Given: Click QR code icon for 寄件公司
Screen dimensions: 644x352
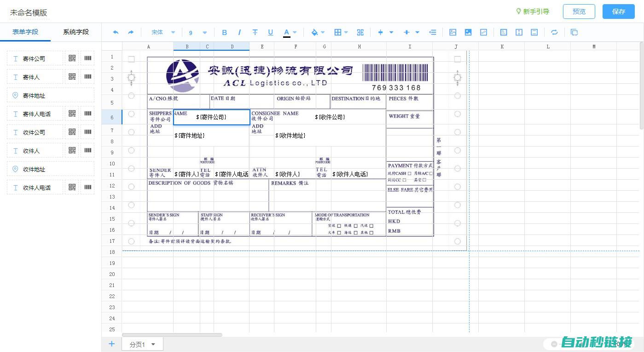Looking at the screenshot, I should pyautogui.click(x=72, y=58).
